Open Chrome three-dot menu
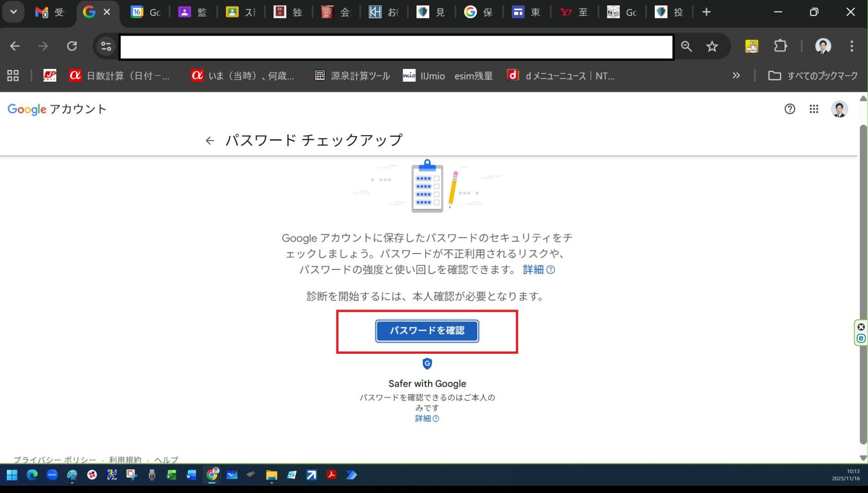Image resolution: width=868 pixels, height=493 pixels. click(x=851, y=47)
